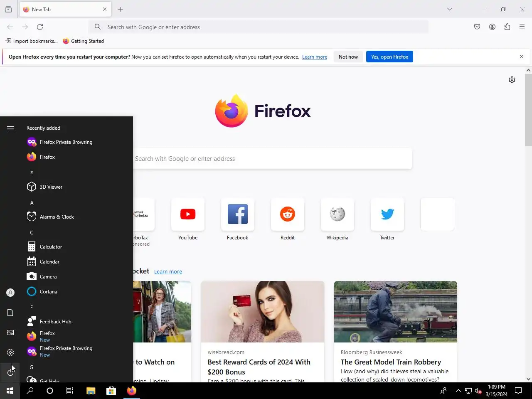Launch Firefox under Recently added

(x=76, y=157)
